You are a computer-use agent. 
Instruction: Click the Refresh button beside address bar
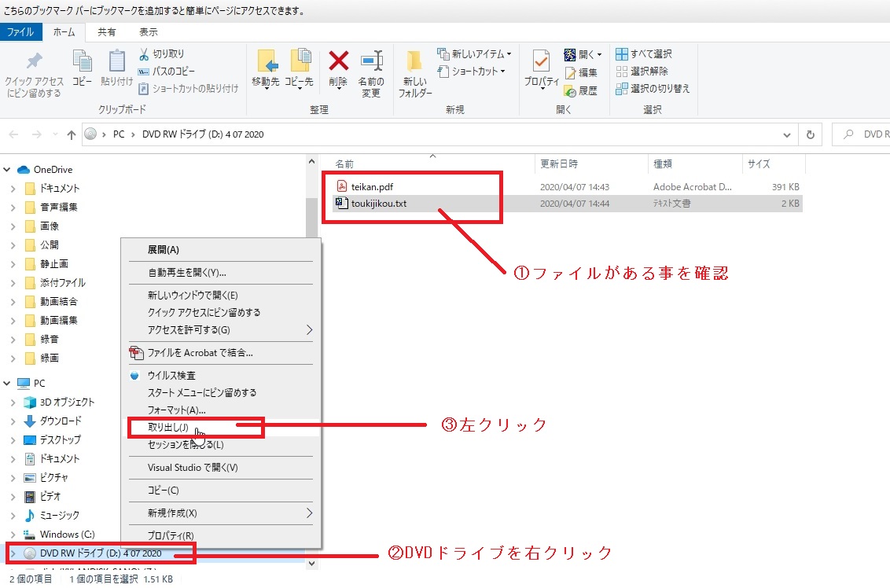coord(810,134)
